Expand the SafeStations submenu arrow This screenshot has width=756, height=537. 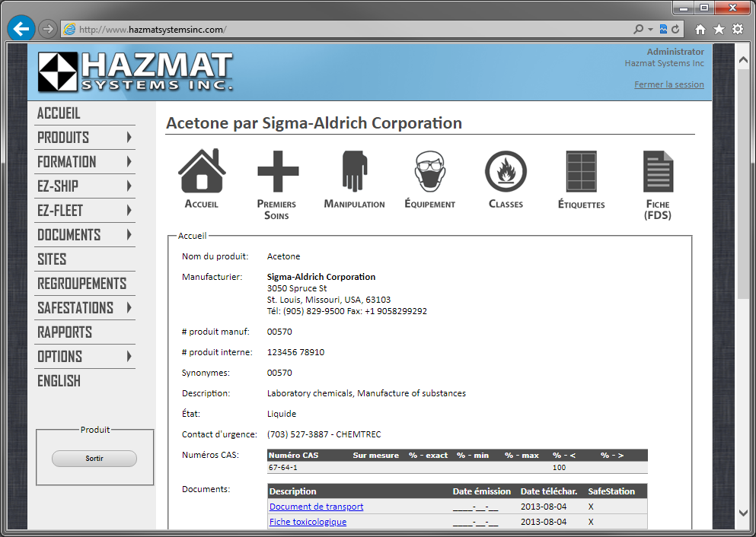click(x=129, y=308)
